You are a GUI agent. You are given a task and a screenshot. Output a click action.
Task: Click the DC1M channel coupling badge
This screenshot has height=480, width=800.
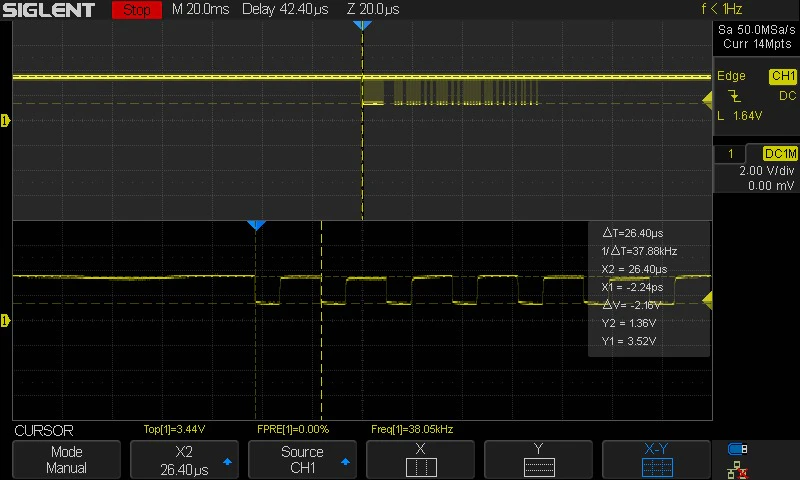coord(780,154)
